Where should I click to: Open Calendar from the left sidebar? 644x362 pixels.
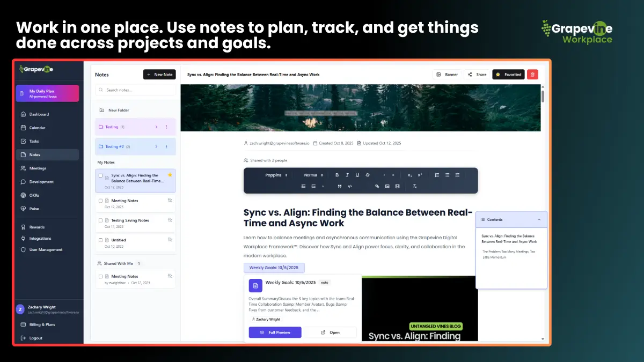(x=37, y=128)
